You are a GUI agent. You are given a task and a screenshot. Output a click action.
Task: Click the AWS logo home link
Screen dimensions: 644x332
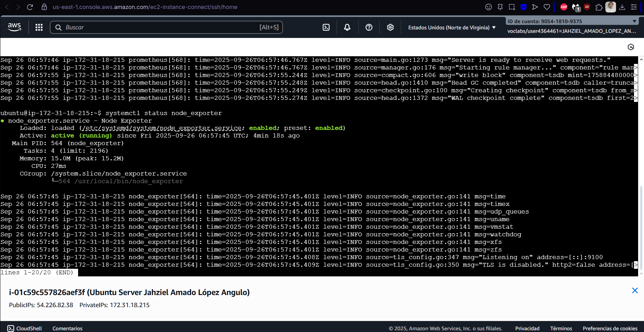pos(14,27)
